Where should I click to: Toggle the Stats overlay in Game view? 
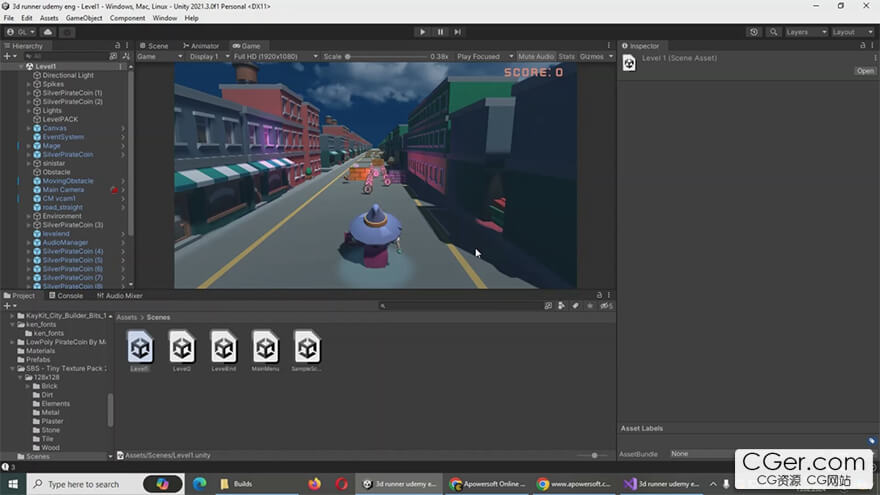(566, 57)
